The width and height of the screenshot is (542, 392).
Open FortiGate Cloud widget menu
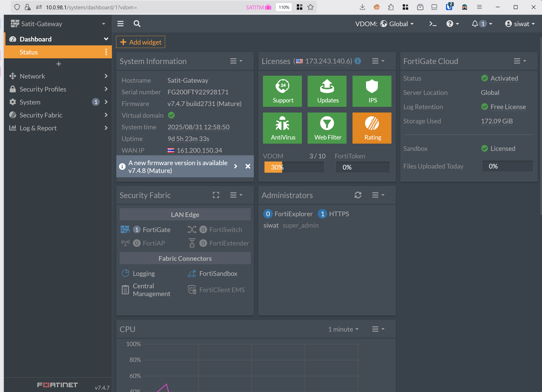tap(520, 61)
